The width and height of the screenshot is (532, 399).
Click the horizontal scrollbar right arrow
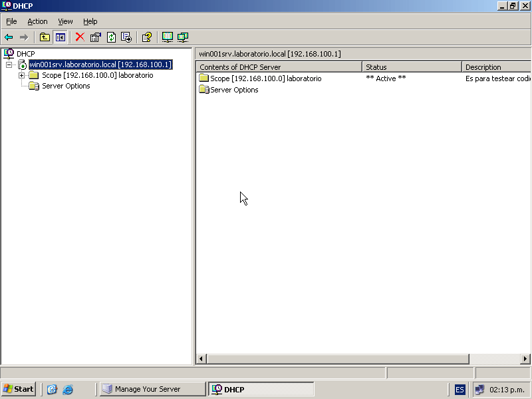pyautogui.click(x=525, y=359)
